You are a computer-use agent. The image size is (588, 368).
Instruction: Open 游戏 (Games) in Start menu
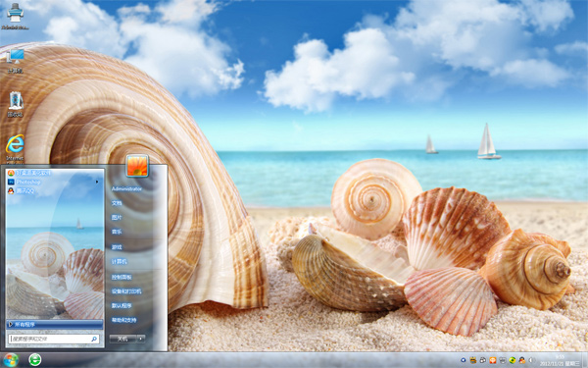[117, 247]
